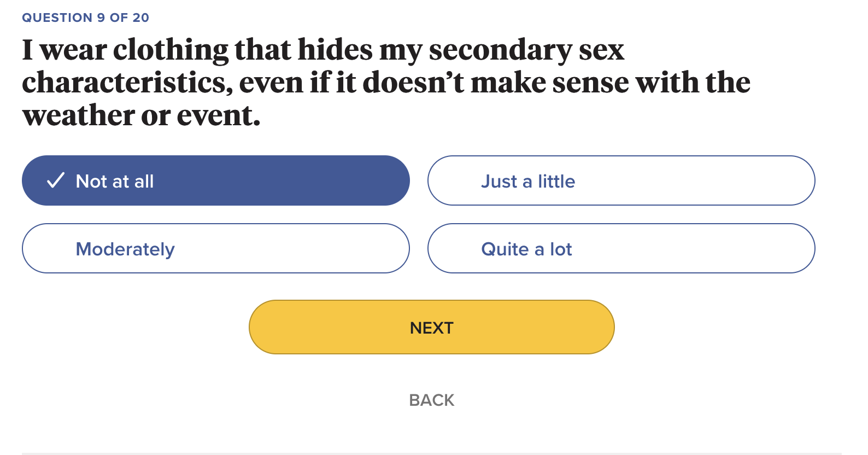Select the "Just a little" answer
This screenshot has height=455, width=868.
pyautogui.click(x=621, y=180)
